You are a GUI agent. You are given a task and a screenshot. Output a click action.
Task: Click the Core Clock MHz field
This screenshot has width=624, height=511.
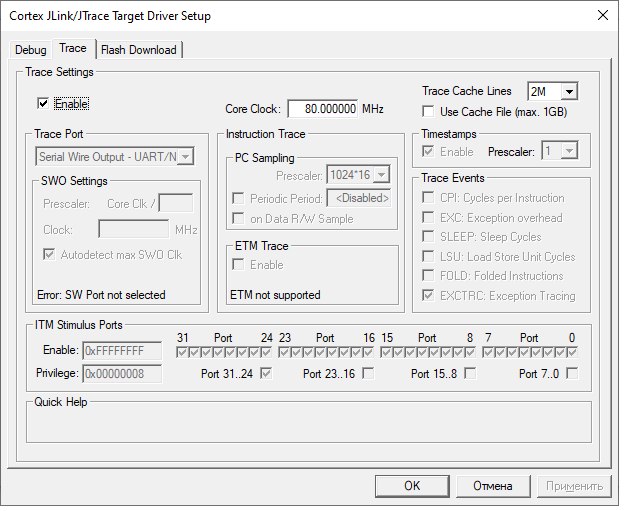pyautogui.click(x=323, y=109)
